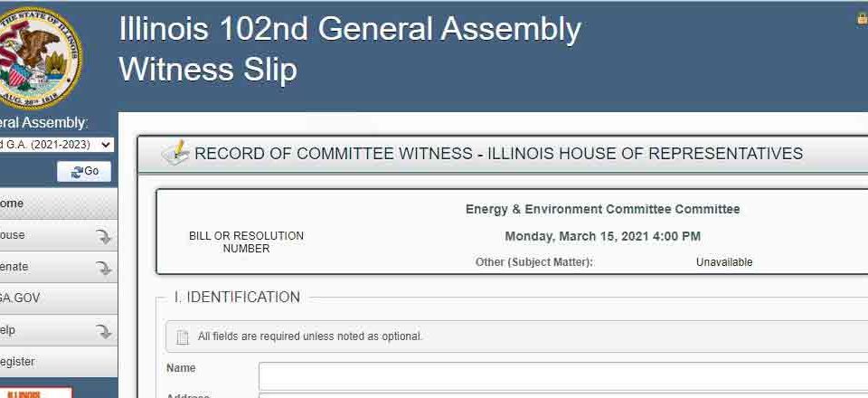Expand the House submenu arrow
The width and height of the screenshot is (868, 398).
[103, 236]
